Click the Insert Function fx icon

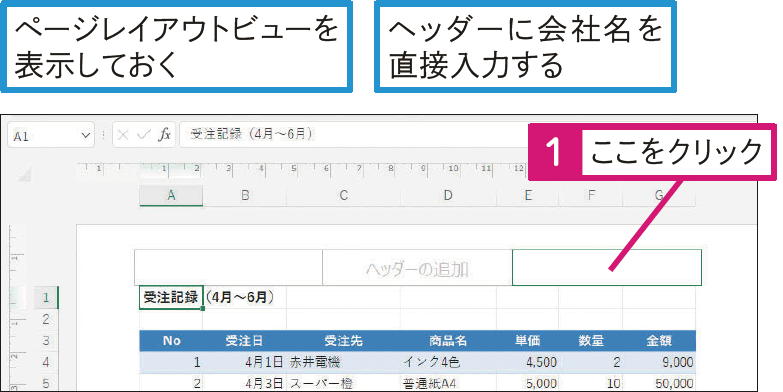point(164,135)
